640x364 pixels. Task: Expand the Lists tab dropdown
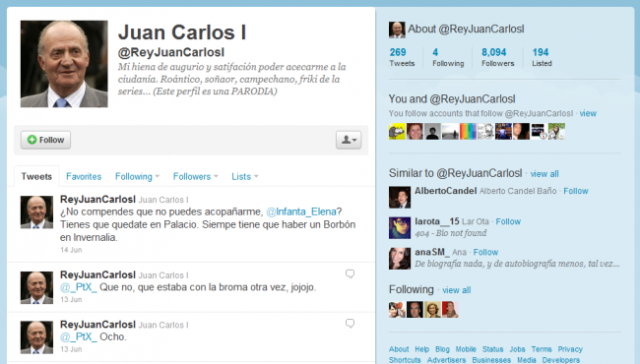click(x=245, y=176)
